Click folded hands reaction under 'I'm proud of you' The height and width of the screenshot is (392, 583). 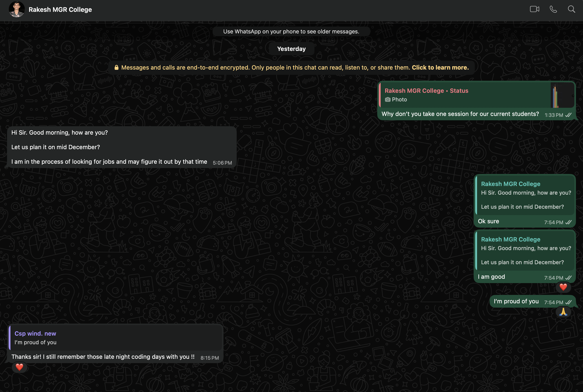coord(563,312)
